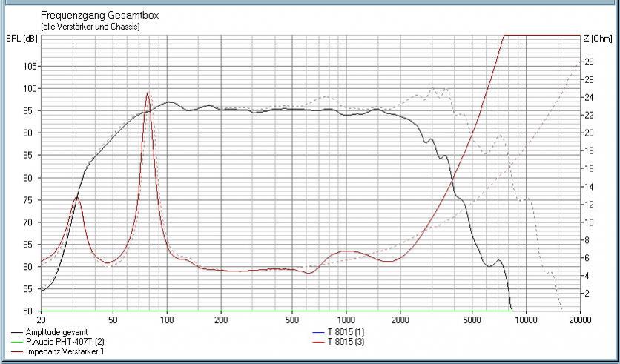Viewport: 620px width, 364px height.
Task: Select legend entry "T 8015 (3)"
Action: pyautogui.click(x=346, y=342)
